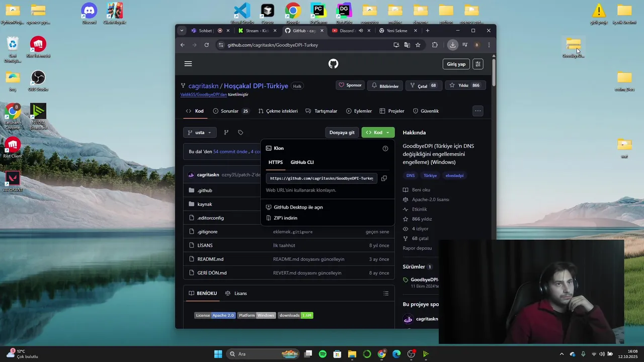Switch to the Lisans tab below files
The image size is (644, 362).
[x=236, y=294]
